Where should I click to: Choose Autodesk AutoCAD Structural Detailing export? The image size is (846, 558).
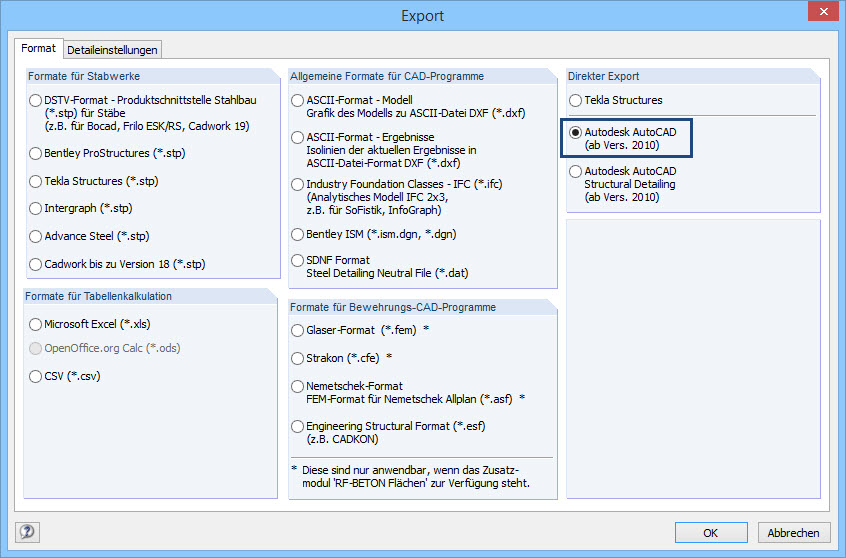(x=575, y=172)
